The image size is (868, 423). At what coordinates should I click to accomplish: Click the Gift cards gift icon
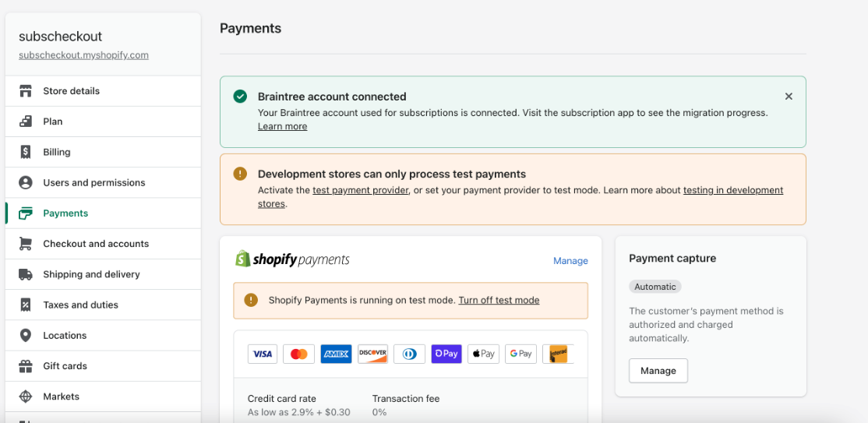(26, 366)
